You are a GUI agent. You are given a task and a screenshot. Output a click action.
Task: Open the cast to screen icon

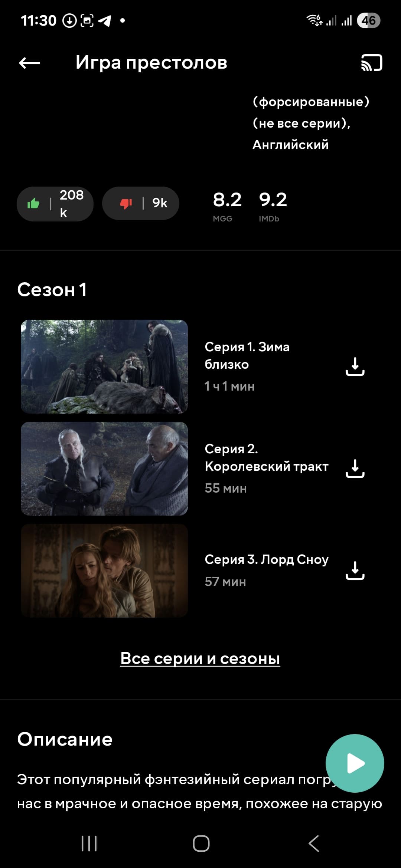click(x=372, y=63)
